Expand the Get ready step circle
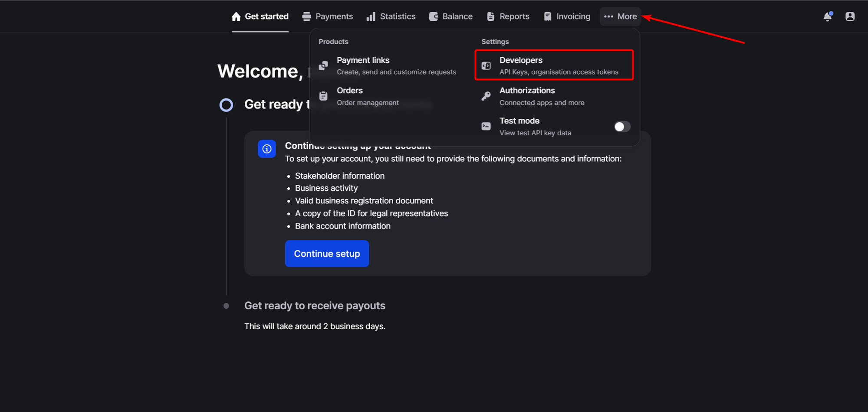Screen dimensions: 868x412 226,105
